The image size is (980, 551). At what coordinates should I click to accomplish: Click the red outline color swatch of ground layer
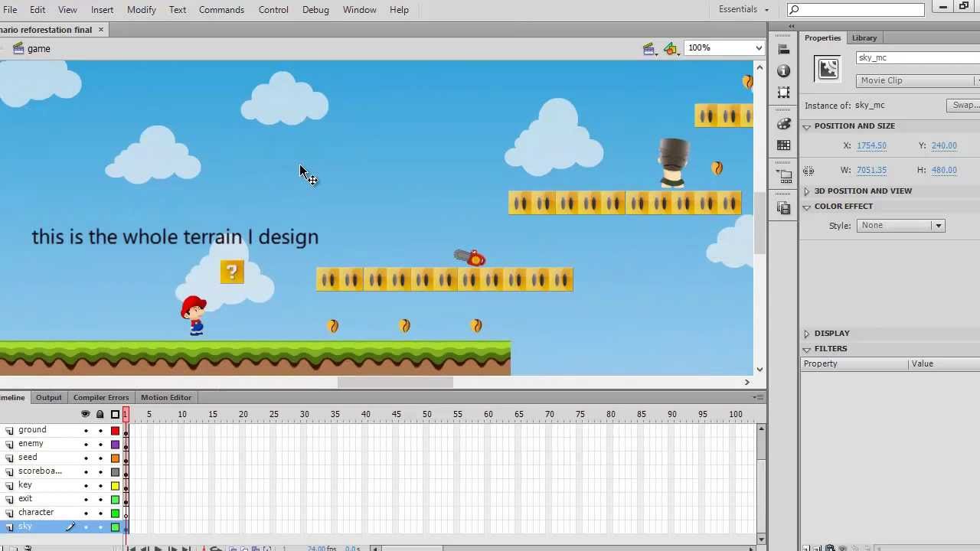point(115,431)
